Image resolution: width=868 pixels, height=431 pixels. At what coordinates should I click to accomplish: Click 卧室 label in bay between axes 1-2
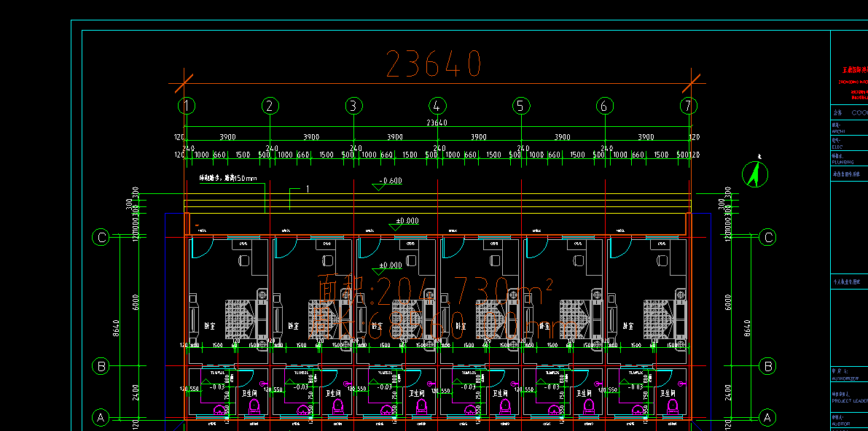pyautogui.click(x=210, y=326)
